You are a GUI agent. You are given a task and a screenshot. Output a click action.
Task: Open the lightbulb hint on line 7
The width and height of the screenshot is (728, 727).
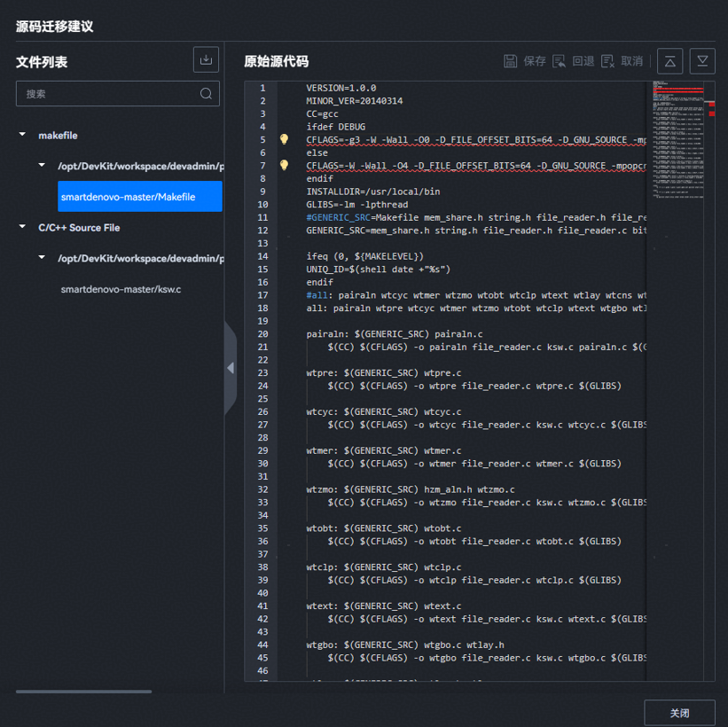284,166
